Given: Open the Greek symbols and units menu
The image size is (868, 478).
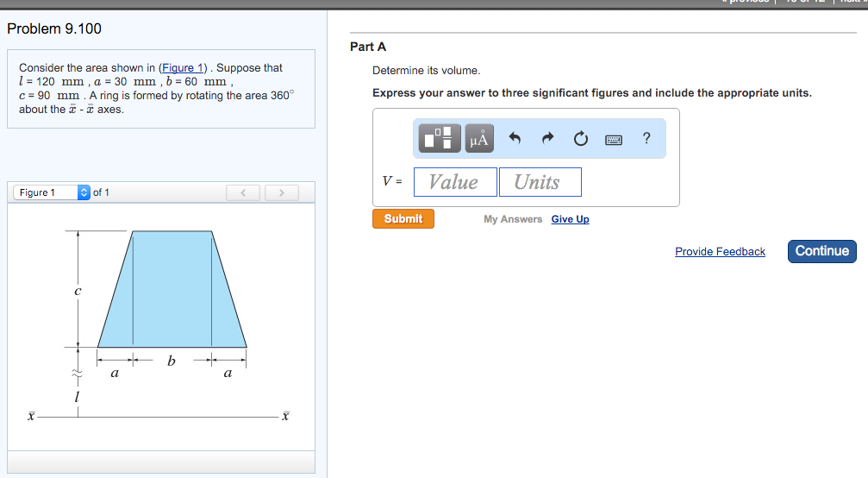Looking at the screenshot, I should tap(479, 138).
